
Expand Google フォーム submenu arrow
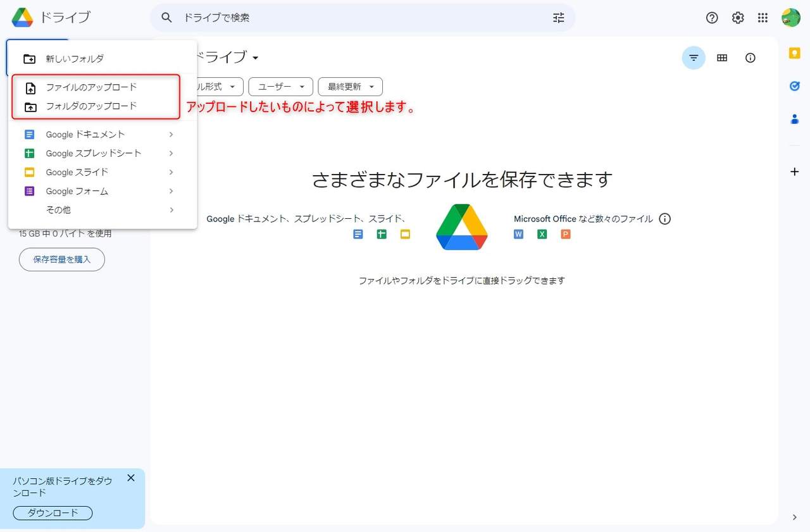point(171,191)
